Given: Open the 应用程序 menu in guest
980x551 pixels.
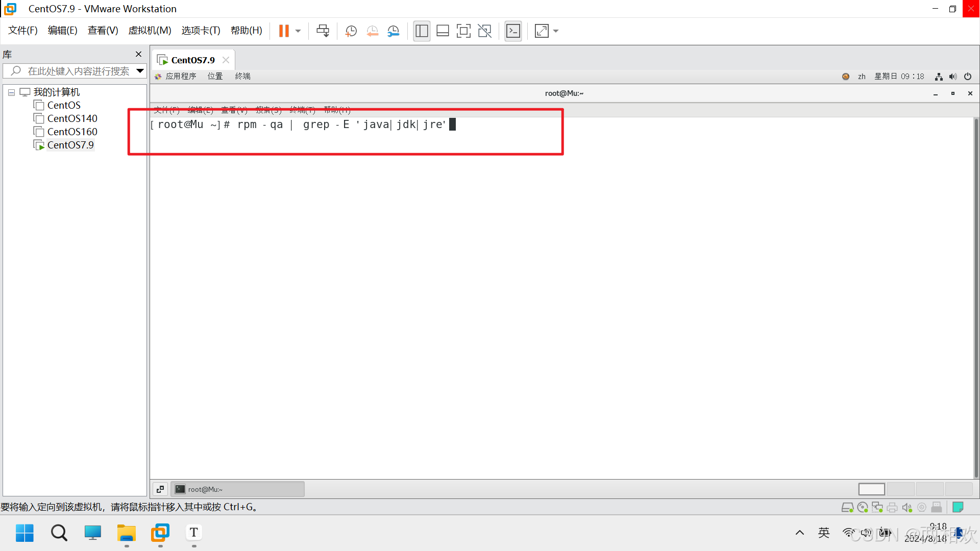Looking at the screenshot, I should click(181, 77).
